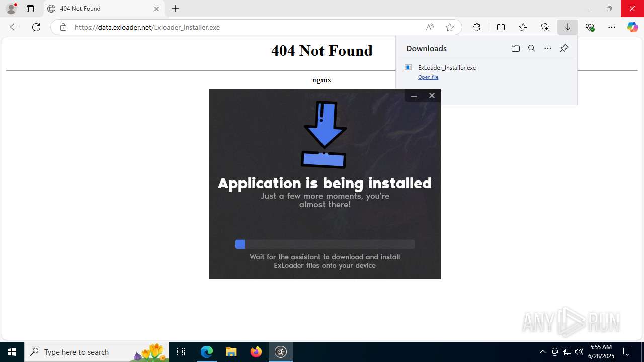Open a new tab with plus button

175,9
